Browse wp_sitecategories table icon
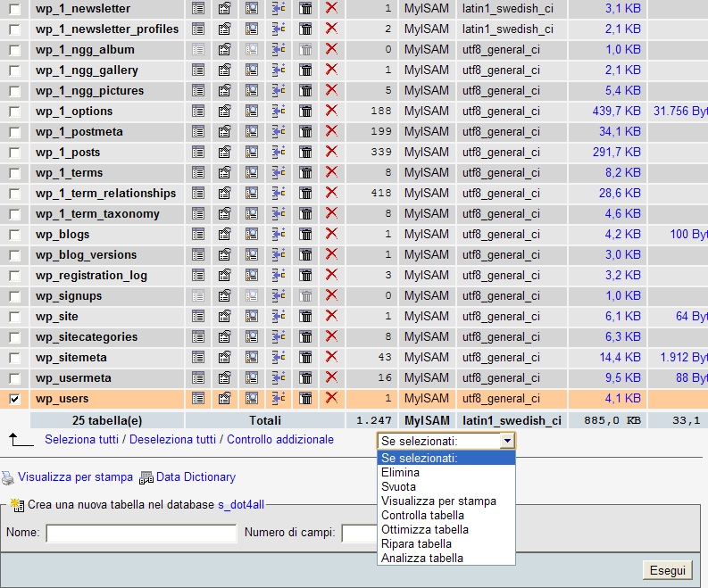 click(198, 336)
